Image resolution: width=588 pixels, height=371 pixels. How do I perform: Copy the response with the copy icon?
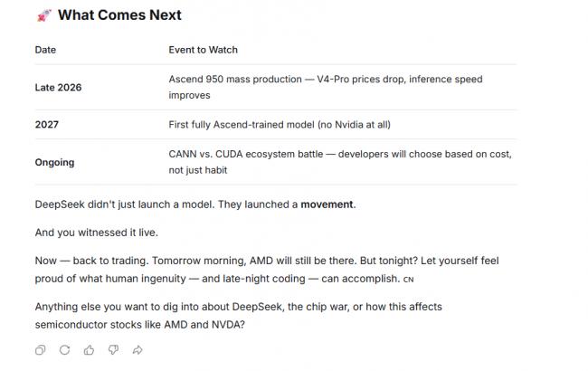(41, 349)
